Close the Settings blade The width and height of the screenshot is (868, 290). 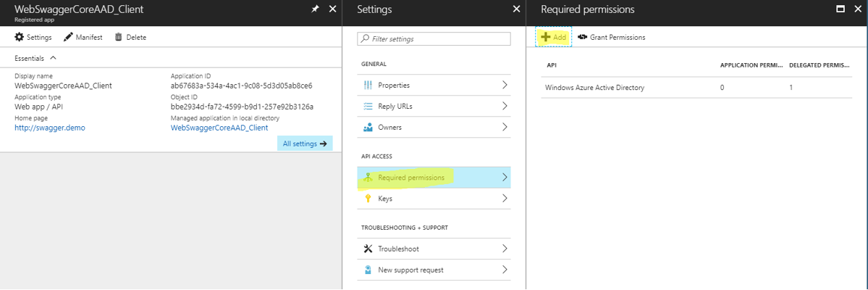516,9
